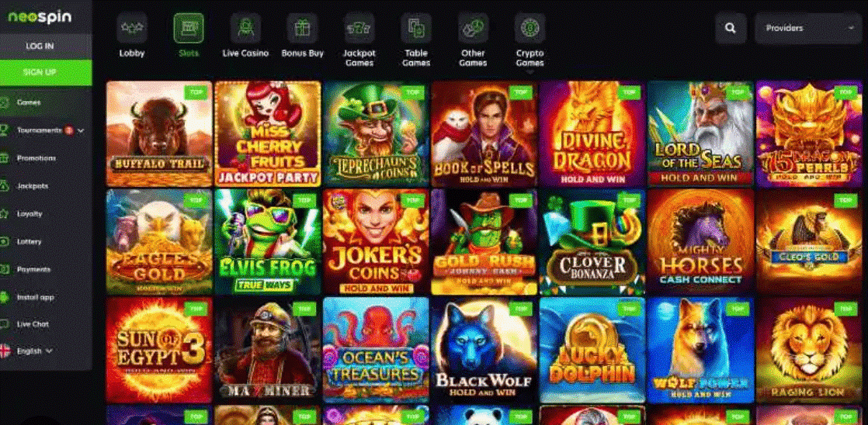Open the Crypto Games coin icon
Viewport: 868px width, 425px height.
tap(529, 28)
